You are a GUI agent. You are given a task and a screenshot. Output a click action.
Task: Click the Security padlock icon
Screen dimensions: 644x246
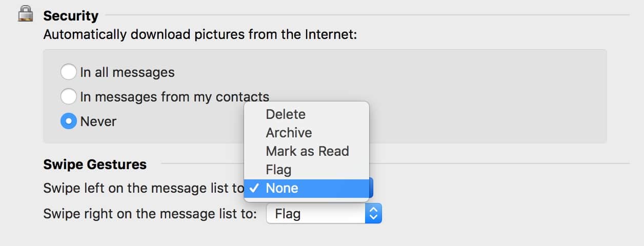(x=25, y=15)
